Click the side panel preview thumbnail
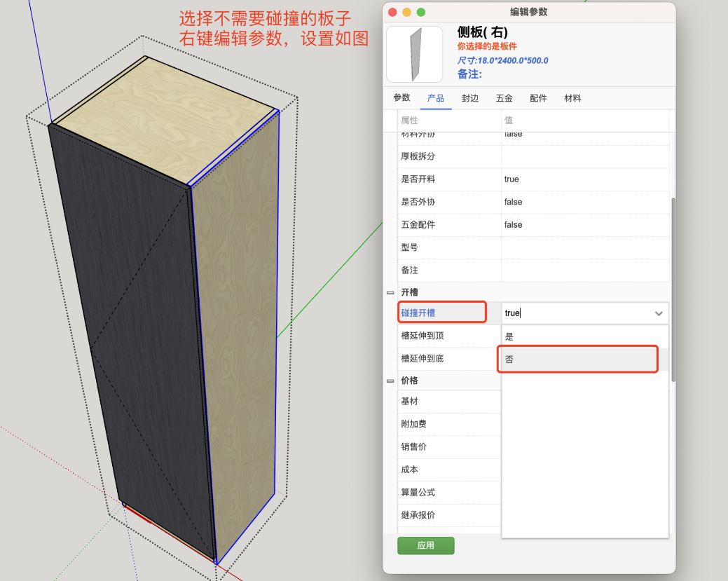 (x=415, y=54)
